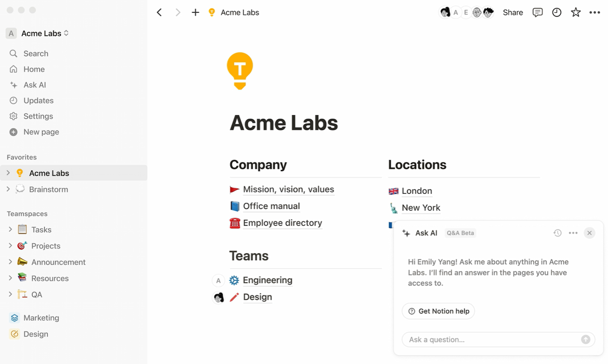
Task: Click the Favorites section heading
Action: (x=22, y=157)
